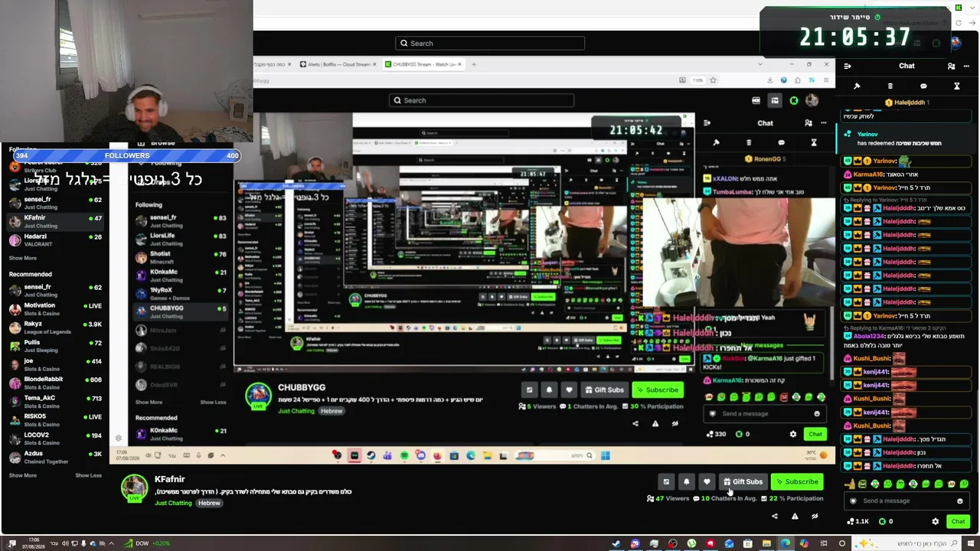The image size is (980, 551).
Task: Share KFafnir's stream using the share icon
Action: click(774, 517)
